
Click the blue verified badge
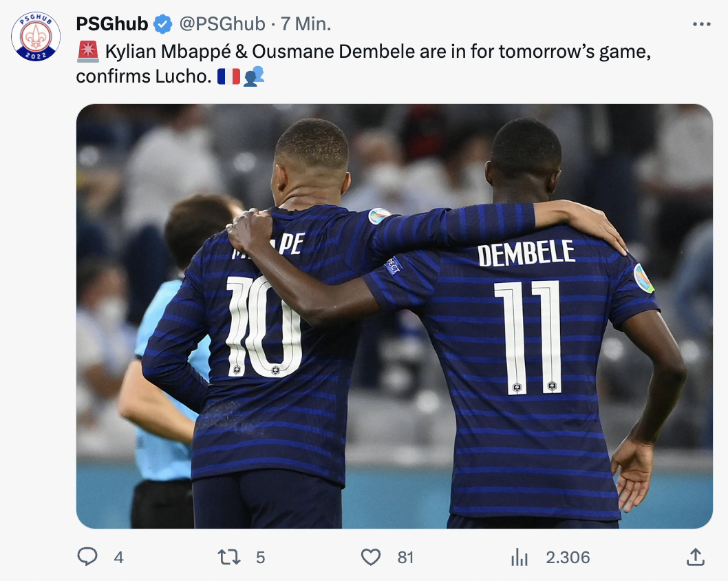(x=163, y=24)
